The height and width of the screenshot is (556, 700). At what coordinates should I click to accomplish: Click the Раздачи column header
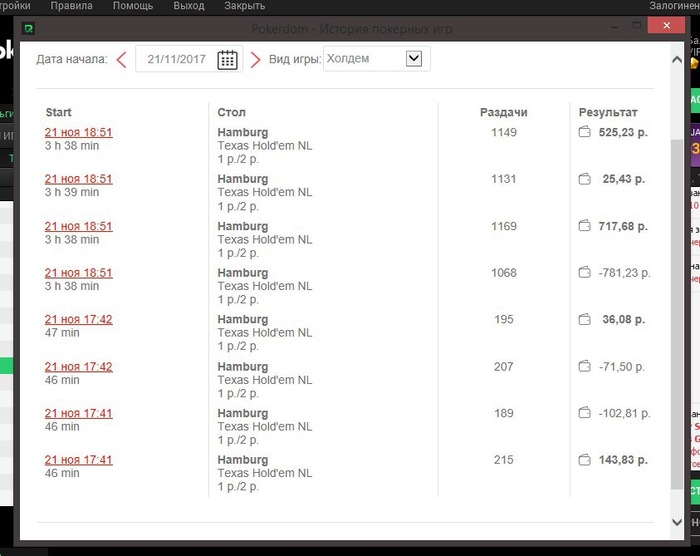click(x=504, y=112)
